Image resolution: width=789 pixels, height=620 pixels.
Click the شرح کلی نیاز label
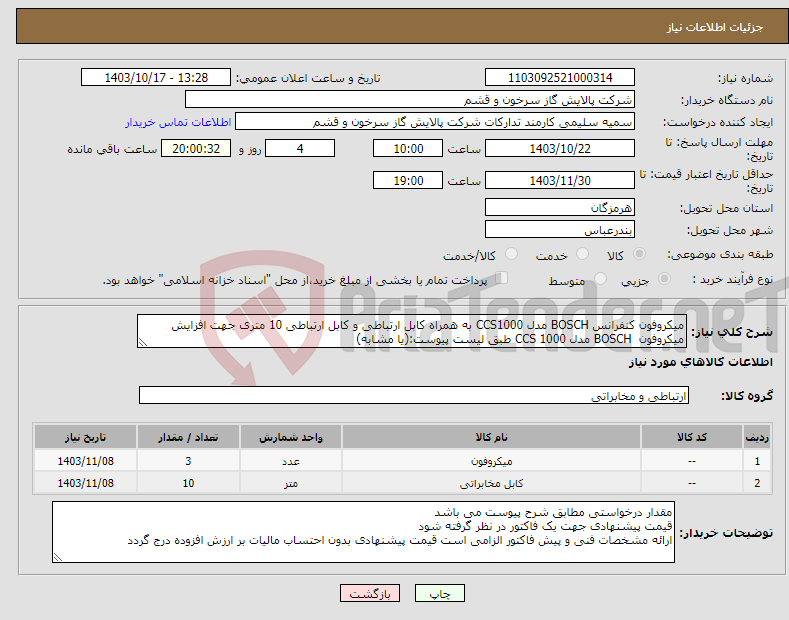pos(732,332)
